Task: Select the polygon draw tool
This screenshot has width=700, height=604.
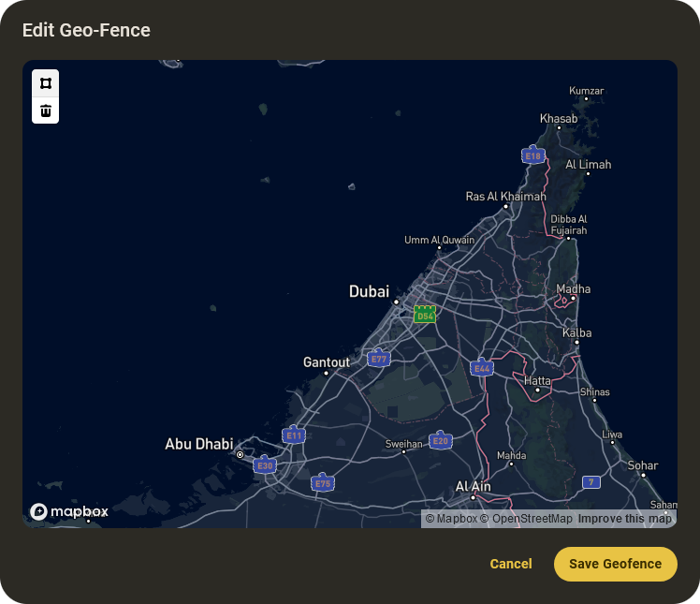Action: click(x=45, y=83)
